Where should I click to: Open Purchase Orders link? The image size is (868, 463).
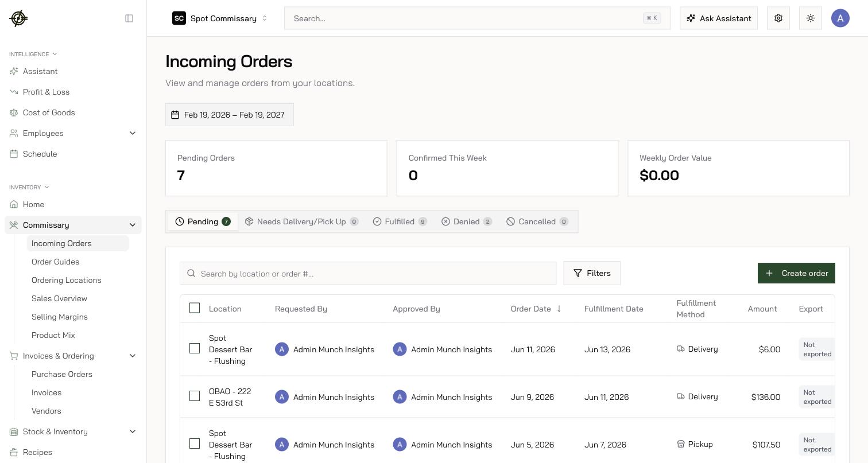[61, 374]
